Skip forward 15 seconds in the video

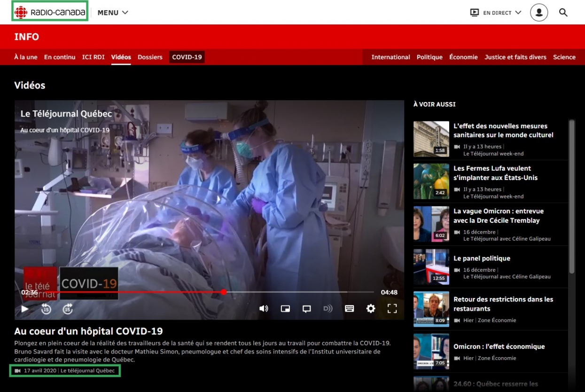click(68, 309)
